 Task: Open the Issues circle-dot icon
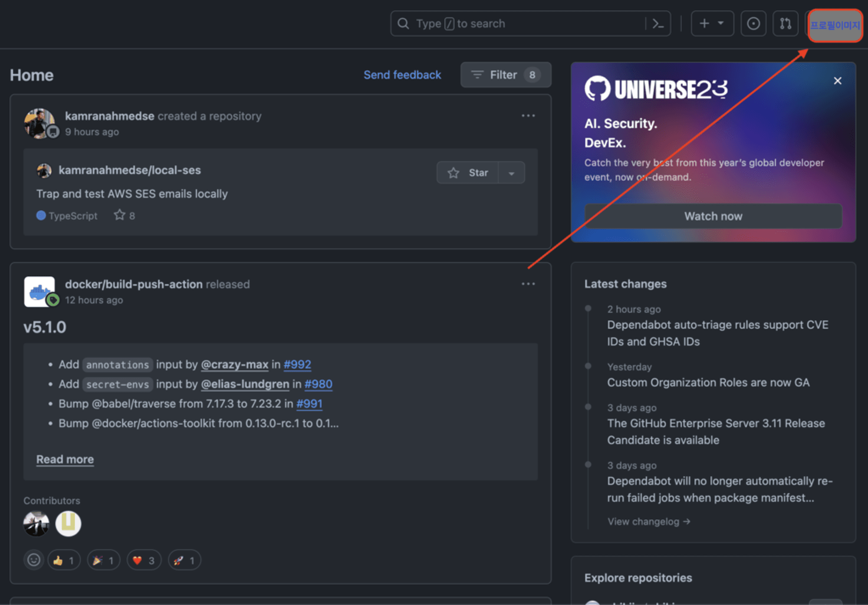(753, 23)
